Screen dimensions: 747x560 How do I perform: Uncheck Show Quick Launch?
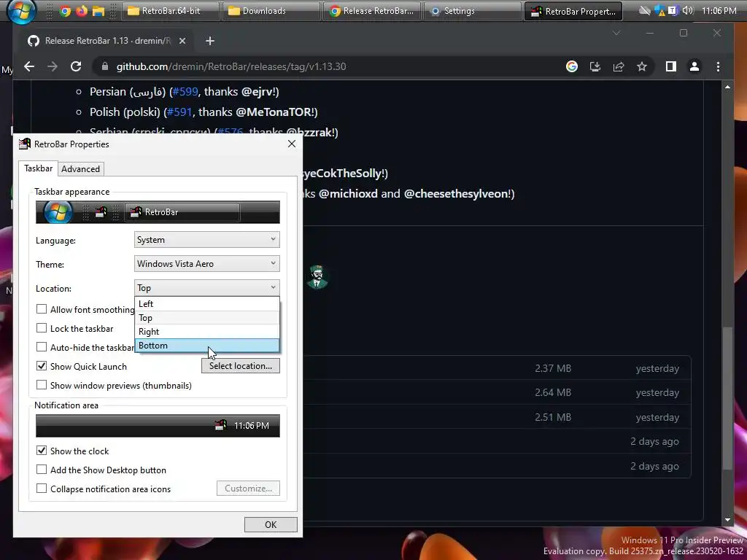click(x=42, y=366)
